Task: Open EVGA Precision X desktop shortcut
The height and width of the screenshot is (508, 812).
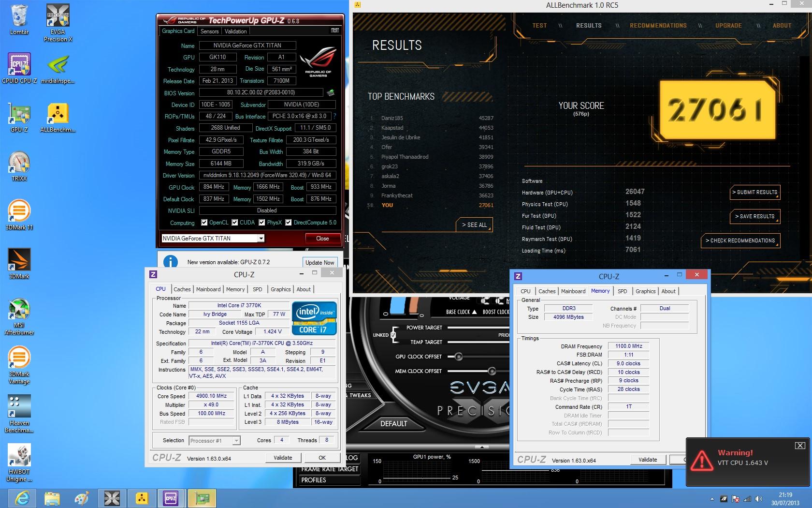Action: (x=58, y=23)
